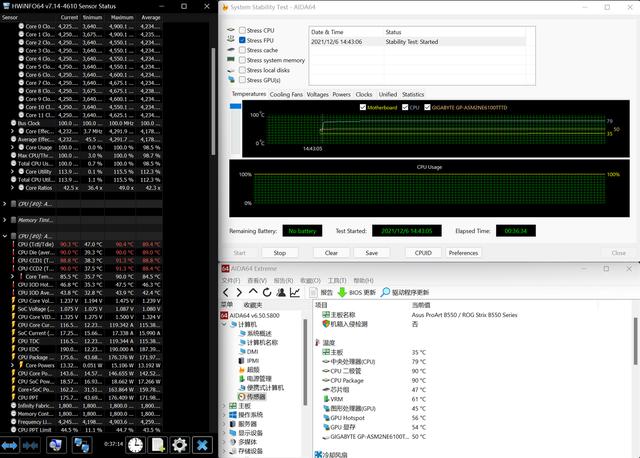Enable Stress cache checkbox
The width and height of the screenshot is (640, 458).
[x=242, y=50]
